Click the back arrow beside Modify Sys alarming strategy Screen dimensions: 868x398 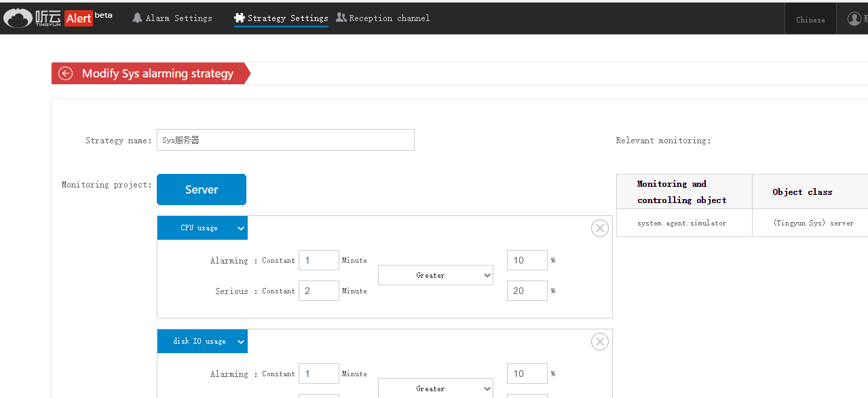[x=66, y=73]
